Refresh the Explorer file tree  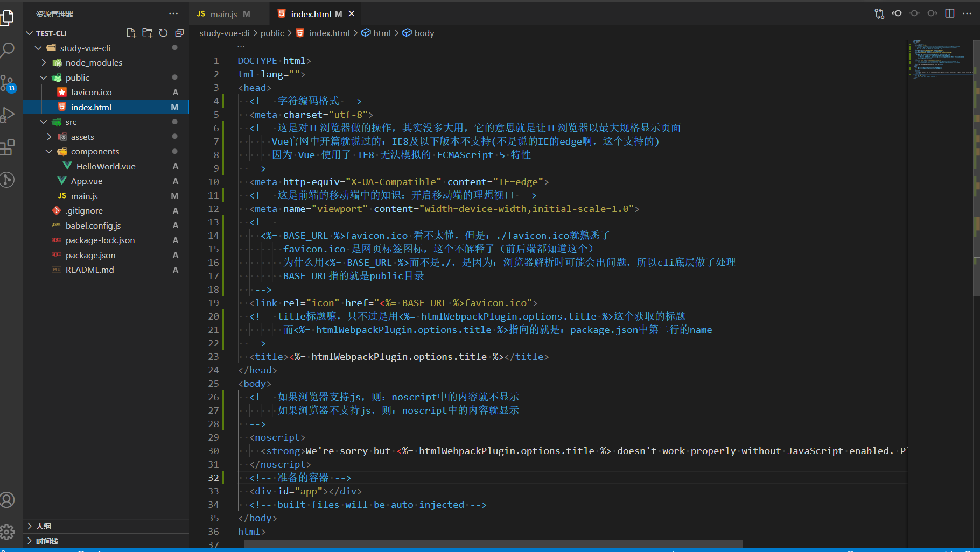tap(163, 33)
